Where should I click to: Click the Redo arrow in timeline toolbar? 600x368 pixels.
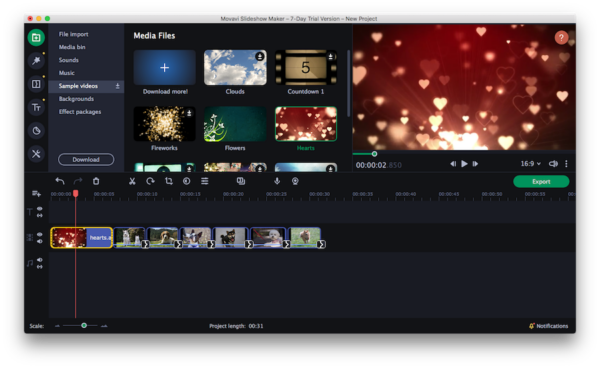tap(78, 181)
